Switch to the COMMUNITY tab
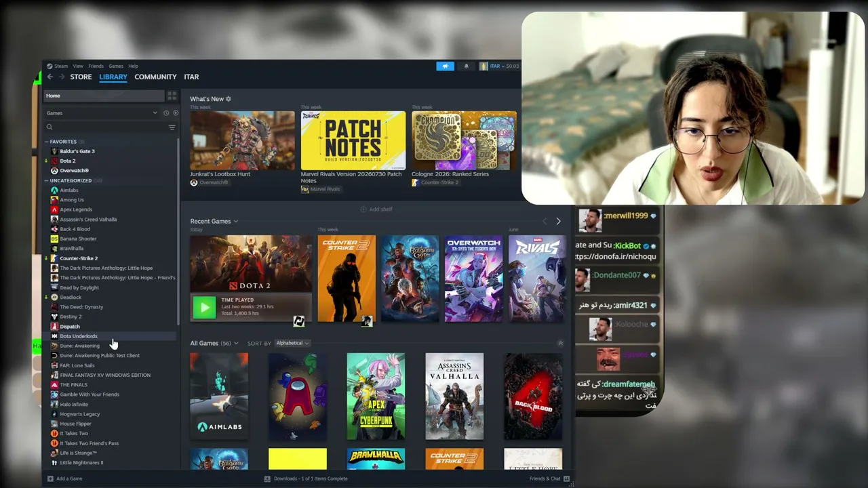The image size is (868, 488). pyautogui.click(x=155, y=77)
